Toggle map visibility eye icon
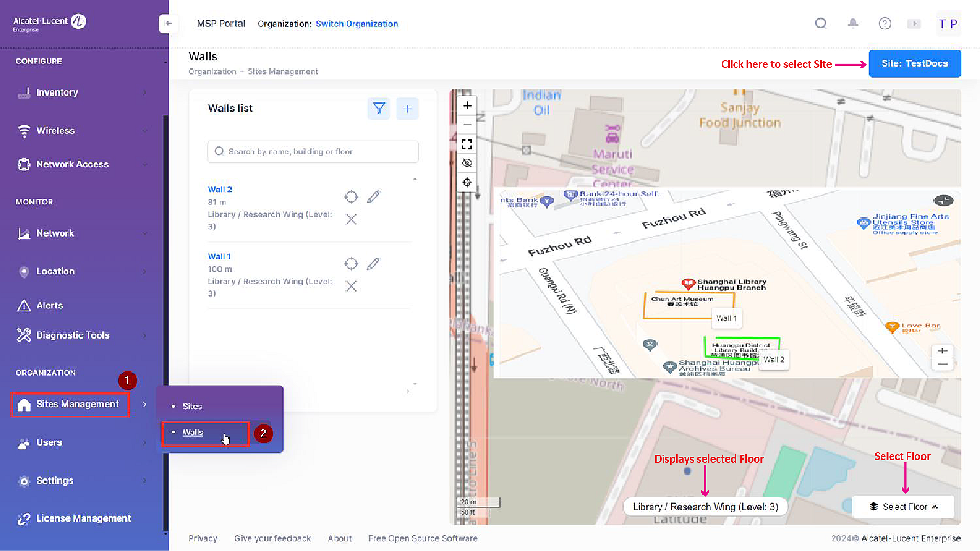The width and height of the screenshot is (980, 551). pos(467,163)
